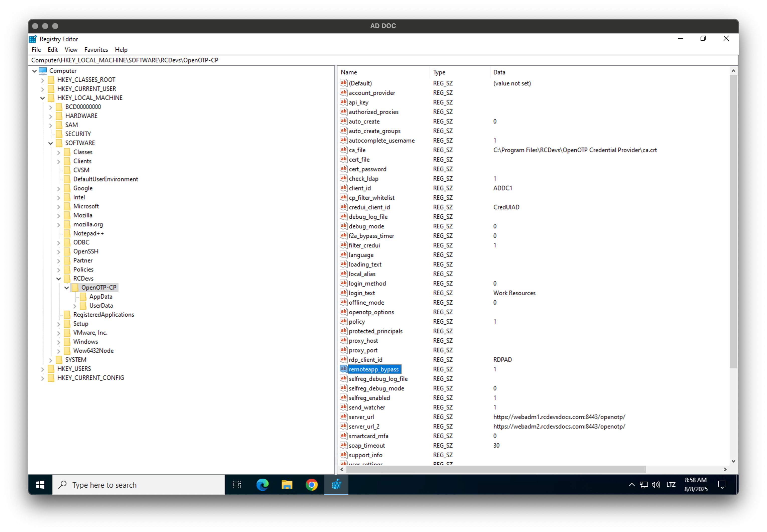Click the Registry Editor title bar icon
This screenshot has width=767, height=532.
tap(33, 39)
